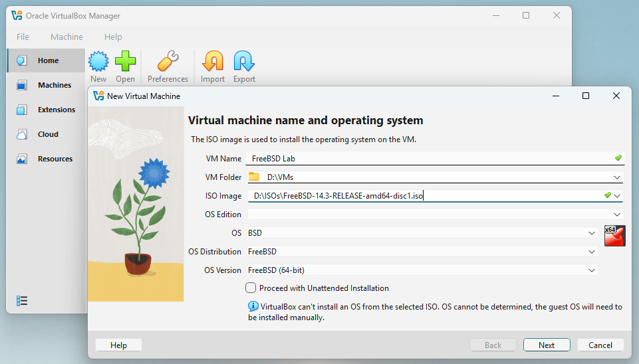
Task: Open Resources in the sidebar
Action: point(47,159)
